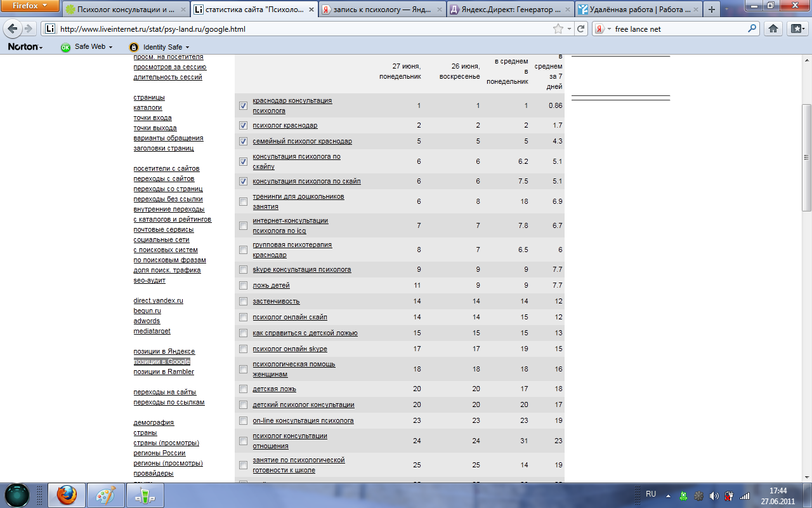The width and height of the screenshot is (812, 508).
Task: Focus the URL address field
Action: pyautogui.click(x=303, y=29)
